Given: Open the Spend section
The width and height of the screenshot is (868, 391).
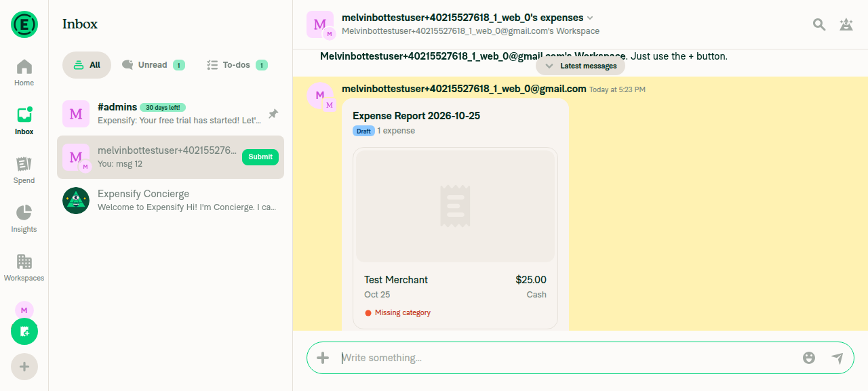Looking at the screenshot, I should 24,170.
